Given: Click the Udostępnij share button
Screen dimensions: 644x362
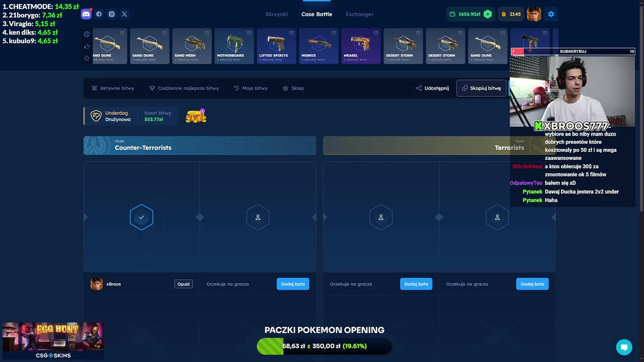Looking at the screenshot, I should click(x=432, y=88).
